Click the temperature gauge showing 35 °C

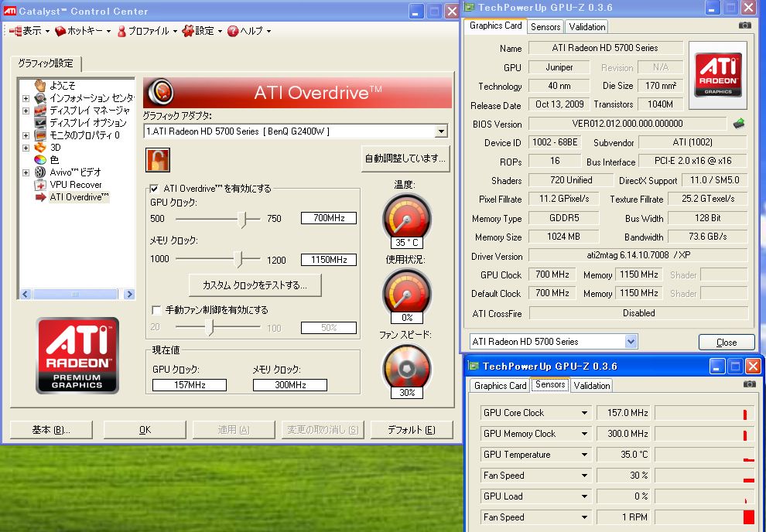tap(406, 219)
